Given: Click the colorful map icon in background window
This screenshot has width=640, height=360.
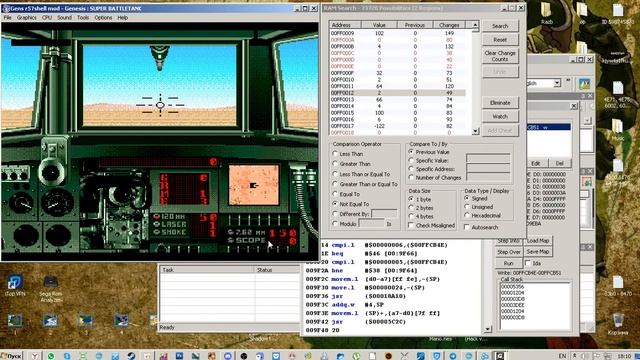Looking at the screenshot, I should click(584, 84).
